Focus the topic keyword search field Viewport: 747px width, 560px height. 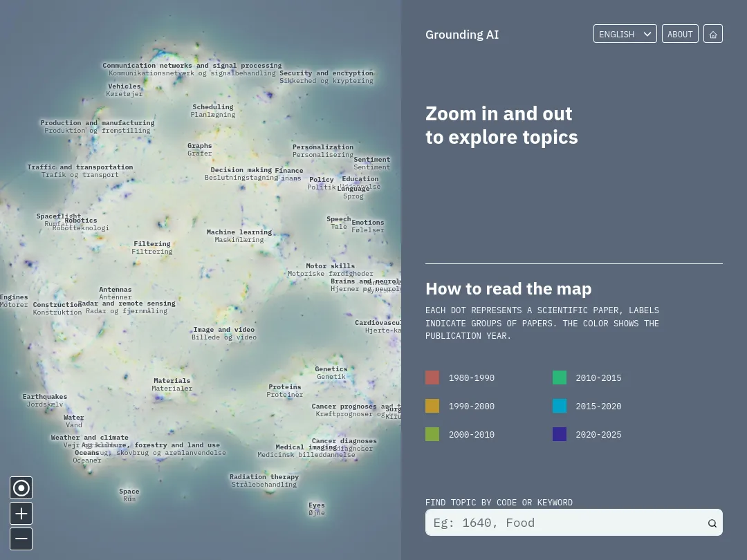click(x=564, y=523)
